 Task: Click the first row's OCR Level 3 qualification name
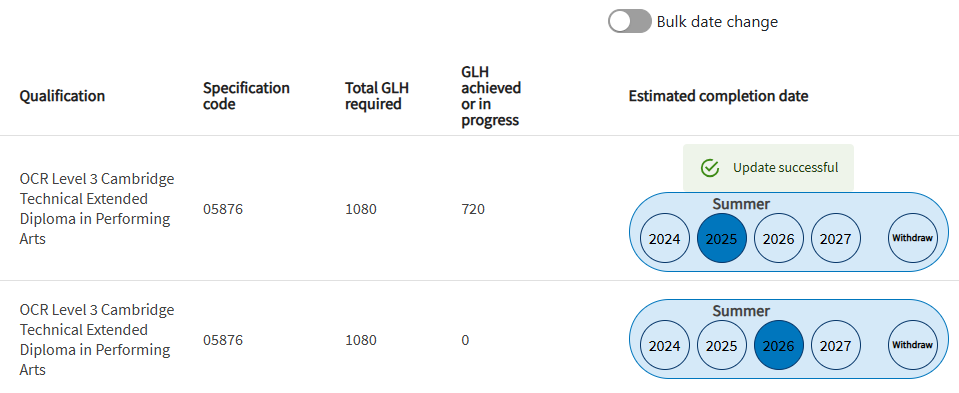point(97,208)
